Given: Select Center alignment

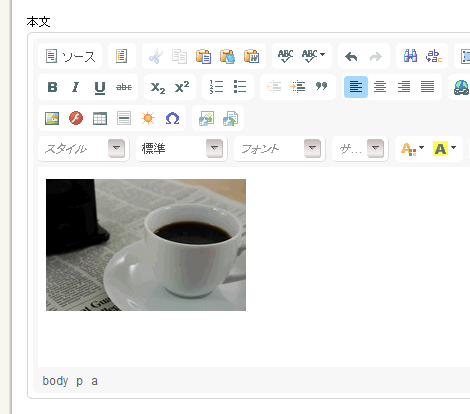Looking at the screenshot, I should (x=380, y=87).
